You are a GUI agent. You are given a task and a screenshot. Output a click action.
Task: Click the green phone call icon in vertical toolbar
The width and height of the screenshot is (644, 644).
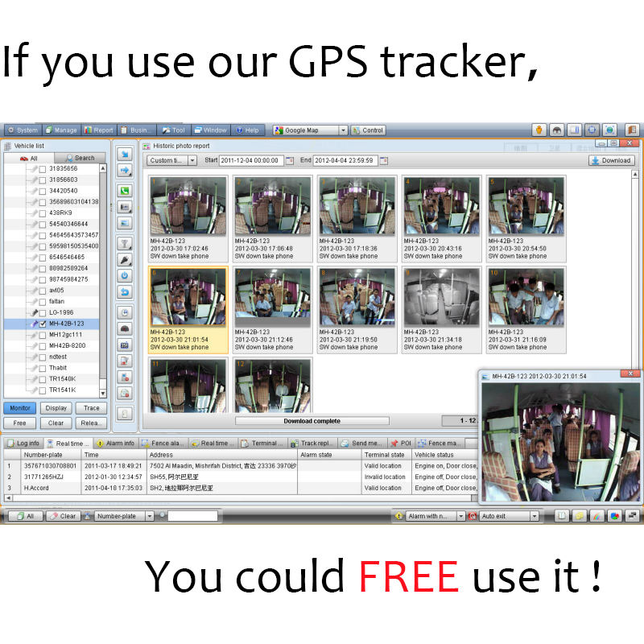click(125, 191)
